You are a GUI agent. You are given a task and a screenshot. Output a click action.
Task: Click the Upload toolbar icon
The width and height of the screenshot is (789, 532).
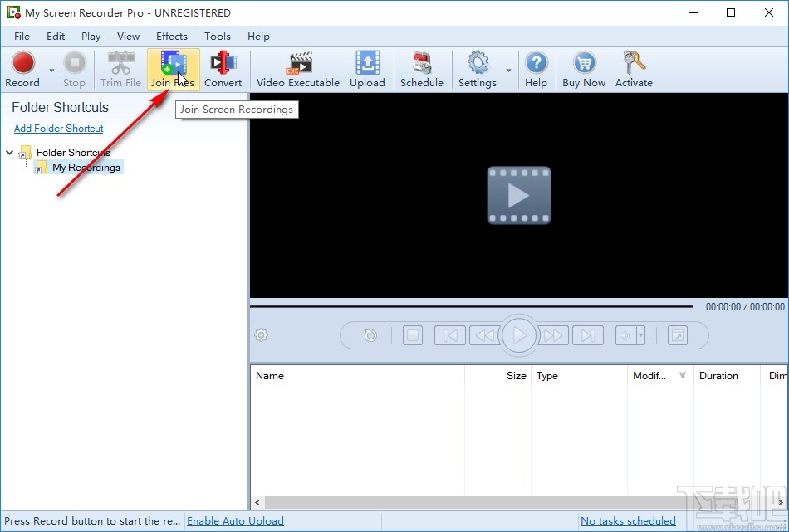point(367,70)
